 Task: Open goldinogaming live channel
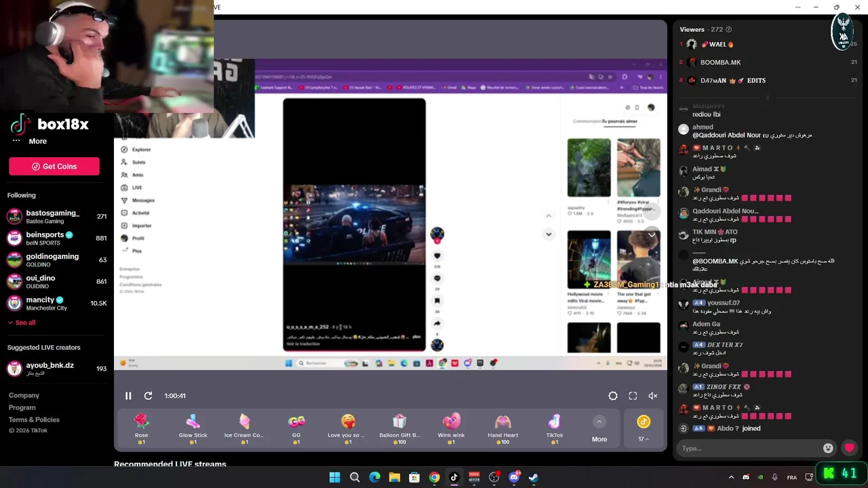56,260
